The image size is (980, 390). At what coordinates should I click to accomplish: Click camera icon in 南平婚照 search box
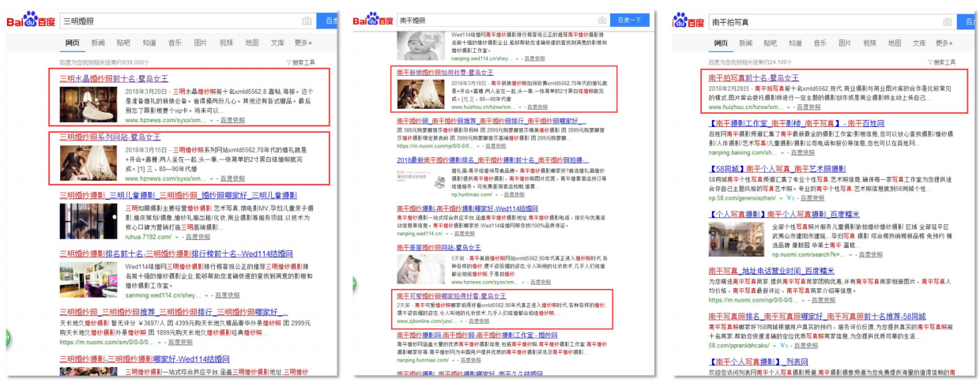coord(602,20)
